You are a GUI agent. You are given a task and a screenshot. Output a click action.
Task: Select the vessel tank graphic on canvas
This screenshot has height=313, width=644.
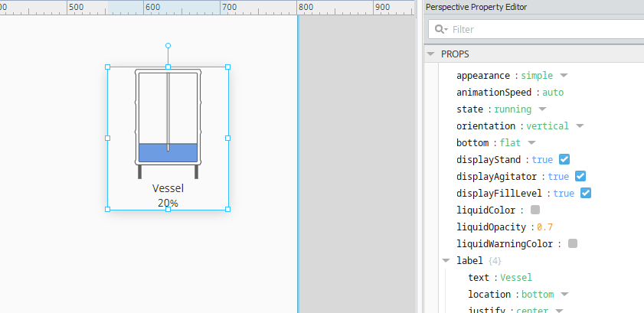(x=168, y=122)
